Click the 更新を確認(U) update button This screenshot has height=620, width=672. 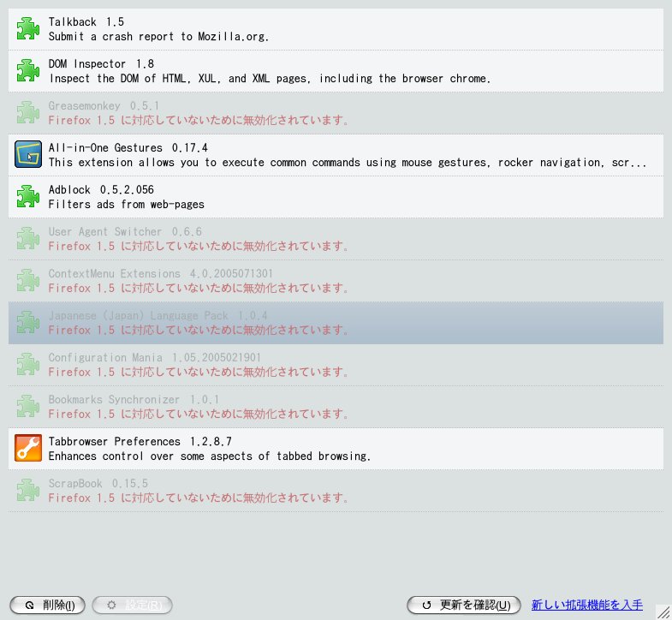coord(464,605)
